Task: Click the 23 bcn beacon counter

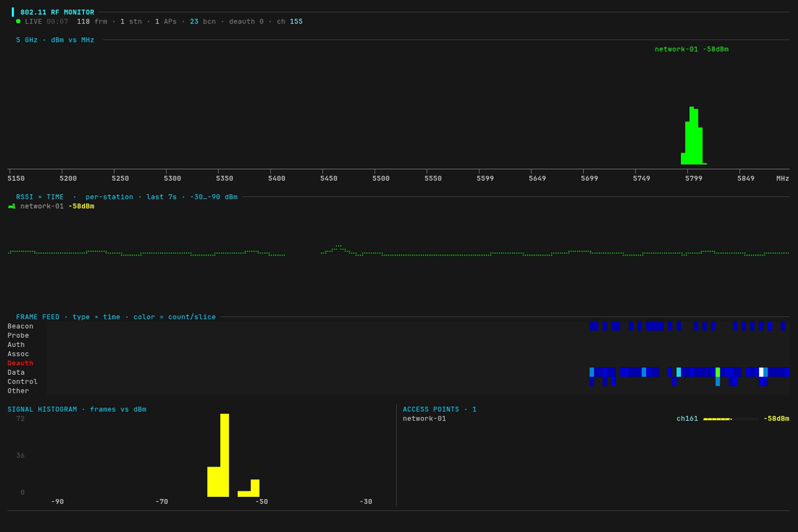Action: pos(203,22)
